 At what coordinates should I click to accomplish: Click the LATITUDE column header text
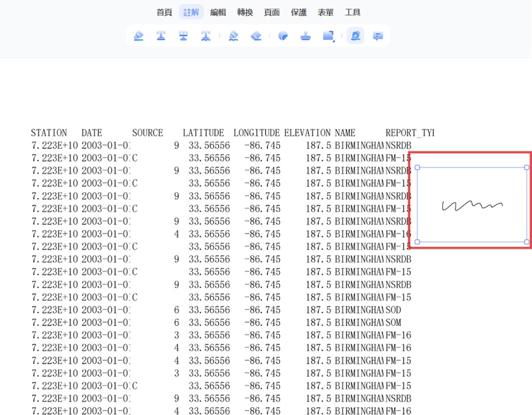[203, 132]
